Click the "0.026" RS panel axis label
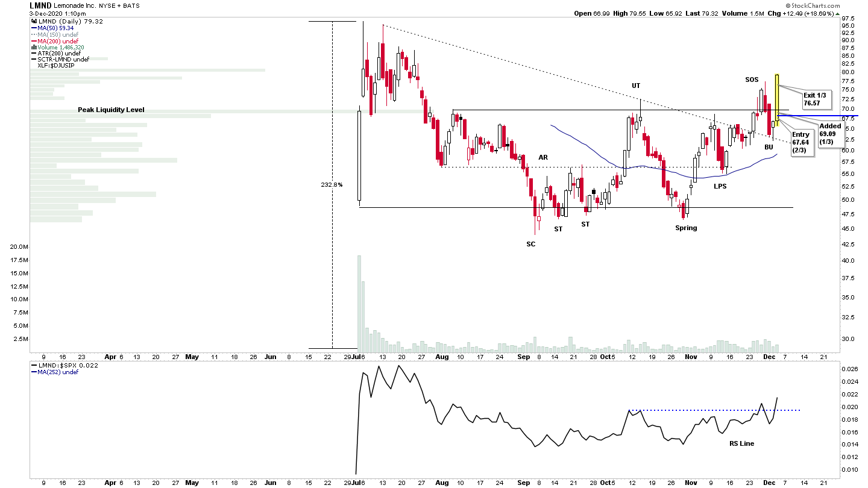Viewport: 868px width, 488px height. pyautogui.click(x=851, y=369)
